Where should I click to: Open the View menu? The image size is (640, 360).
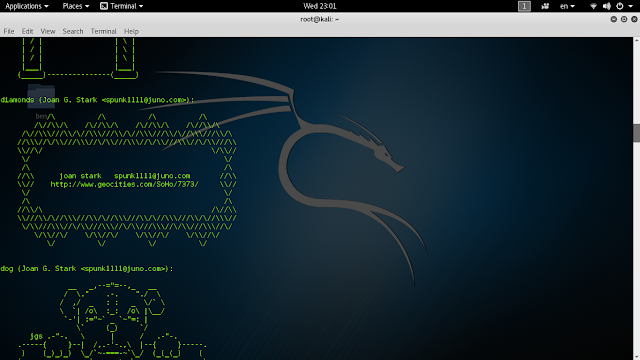(48, 31)
